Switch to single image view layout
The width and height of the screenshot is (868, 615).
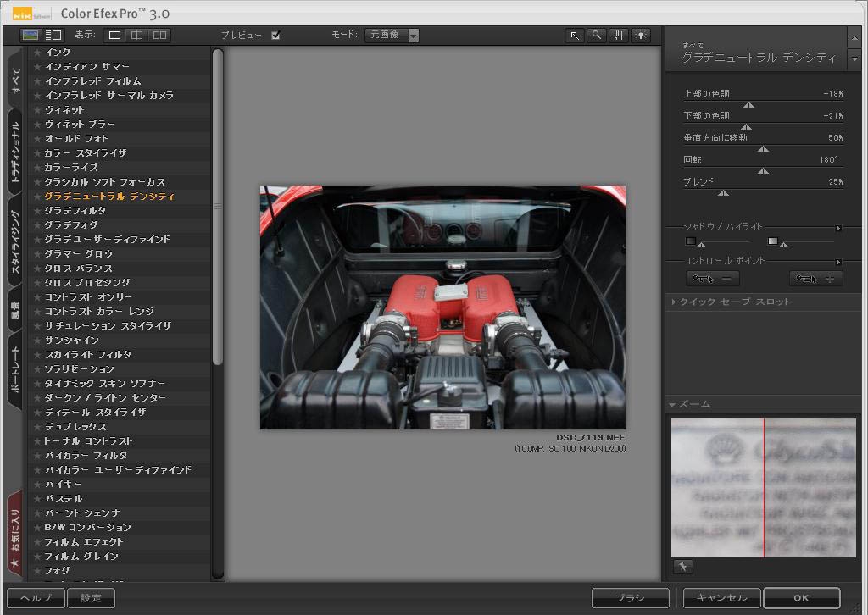[115, 35]
